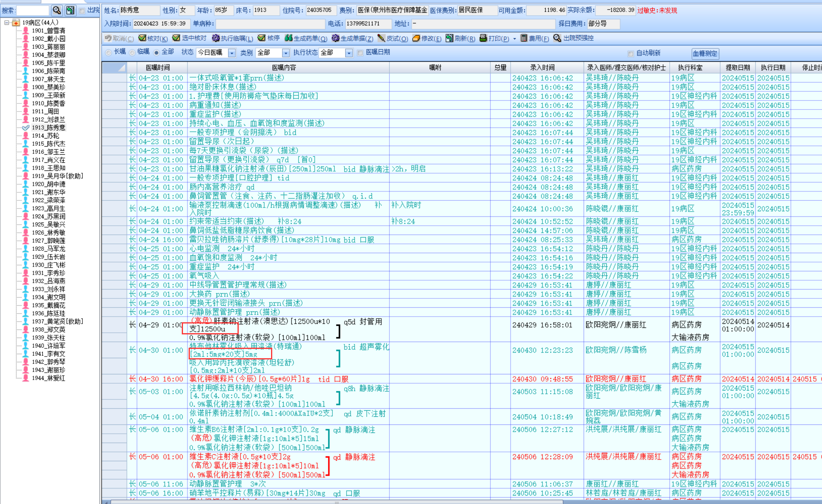
Task: Select the 长嘱 radio button
Action: 108,52
